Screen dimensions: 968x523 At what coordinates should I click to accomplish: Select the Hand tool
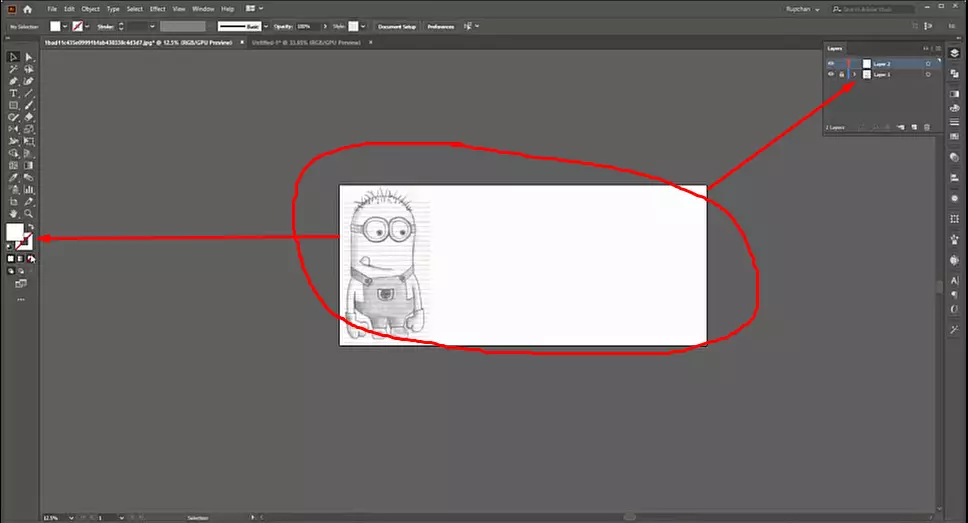13,214
